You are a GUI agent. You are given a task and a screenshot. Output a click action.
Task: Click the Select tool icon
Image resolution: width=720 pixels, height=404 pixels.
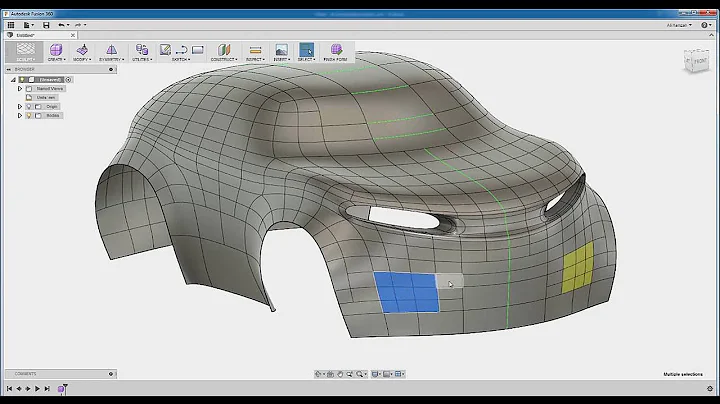[x=306, y=49]
